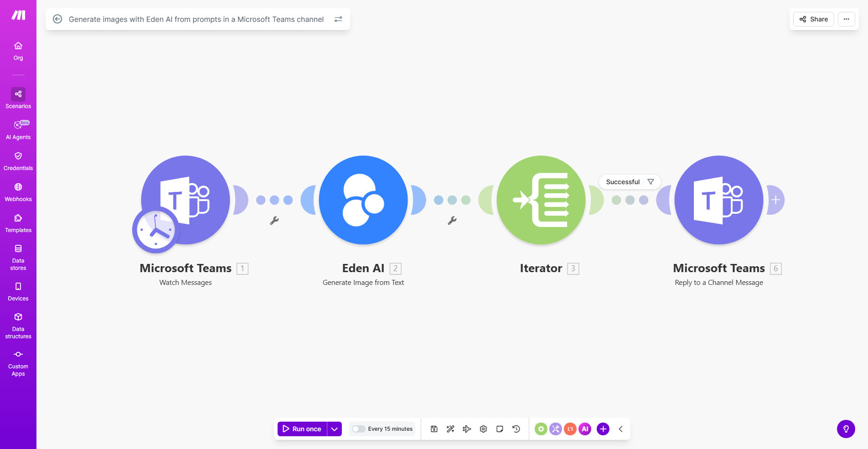Click the wrench between Eden AI and Iterator
This screenshot has height=449, width=868.
tap(452, 221)
